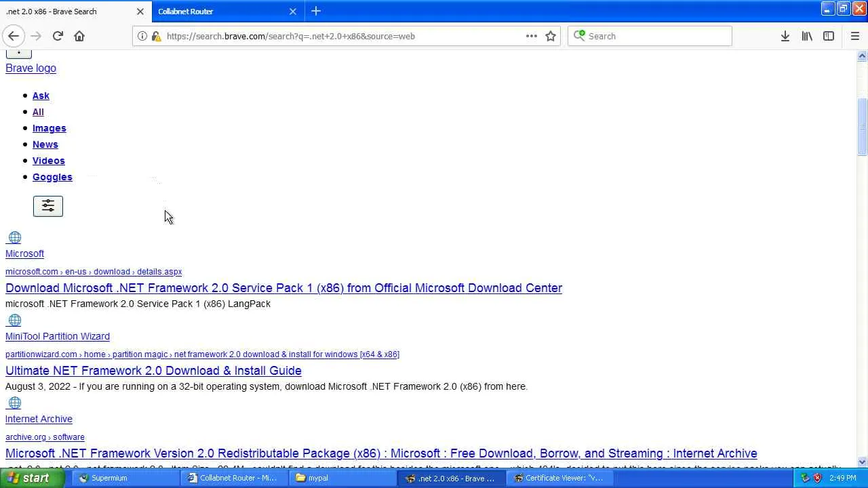Click the page scrollbar down arrow
The height and width of the screenshot is (488, 868).
click(x=862, y=462)
